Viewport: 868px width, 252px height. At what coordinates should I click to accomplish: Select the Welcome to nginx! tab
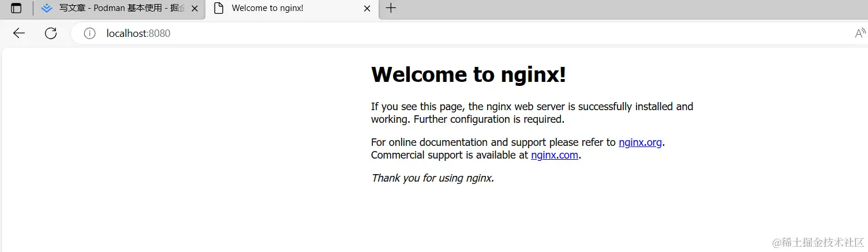click(x=292, y=9)
